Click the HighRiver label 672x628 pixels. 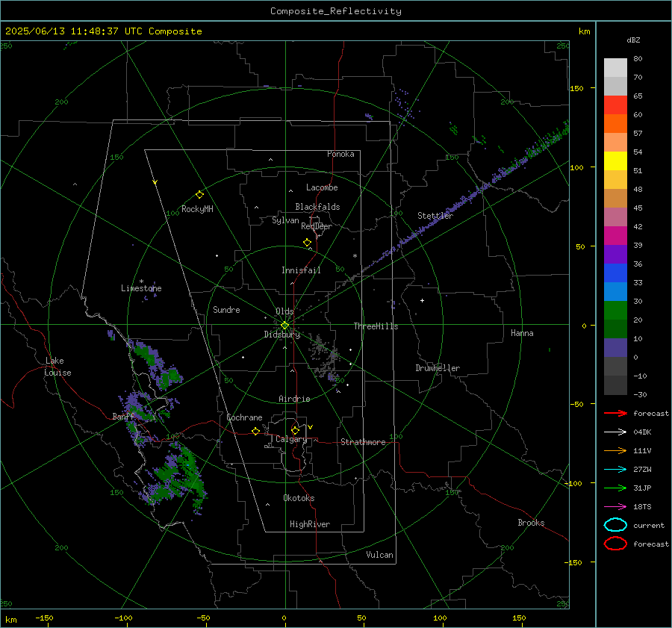[310, 524]
